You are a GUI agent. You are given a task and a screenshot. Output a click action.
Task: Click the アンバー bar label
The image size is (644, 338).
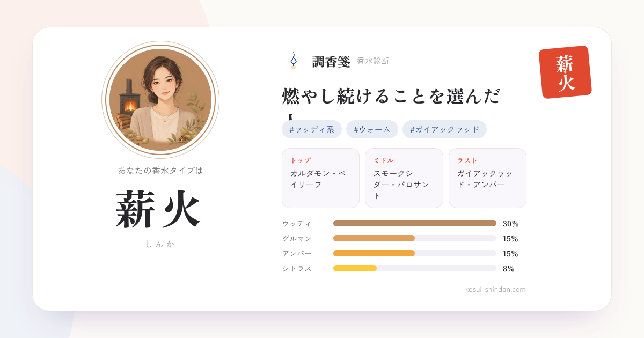coord(297,253)
